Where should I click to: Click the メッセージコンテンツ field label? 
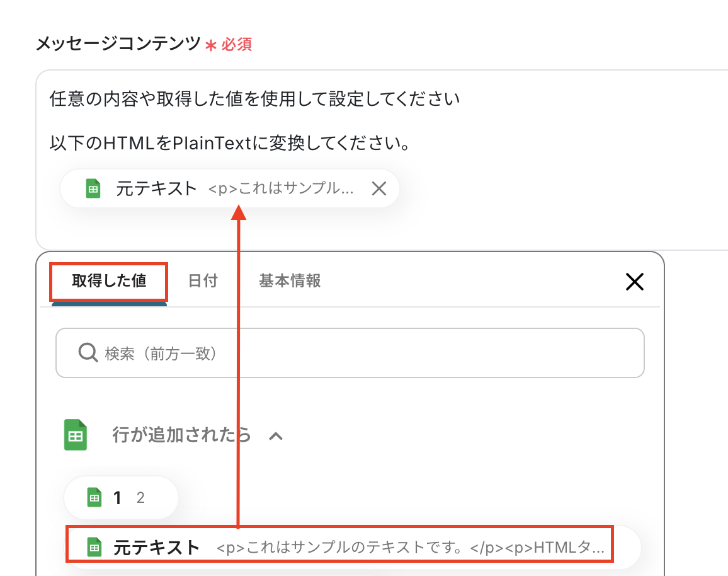(118, 44)
